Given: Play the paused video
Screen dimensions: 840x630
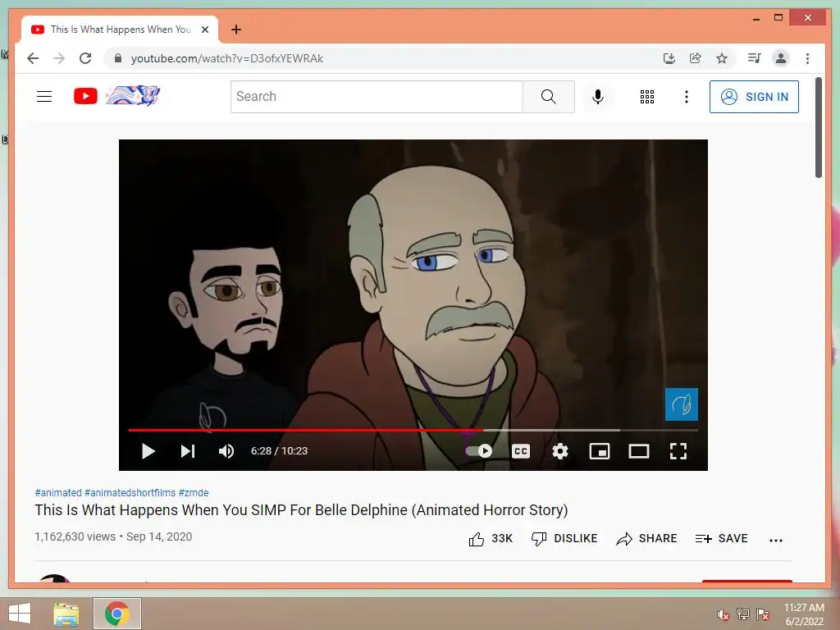Looking at the screenshot, I should tap(148, 451).
